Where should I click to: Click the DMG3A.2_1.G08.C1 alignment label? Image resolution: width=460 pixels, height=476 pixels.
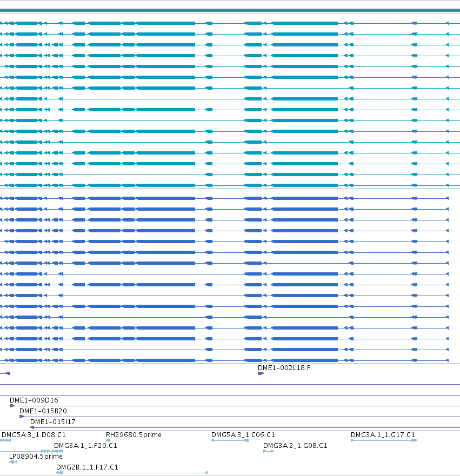pos(295,446)
